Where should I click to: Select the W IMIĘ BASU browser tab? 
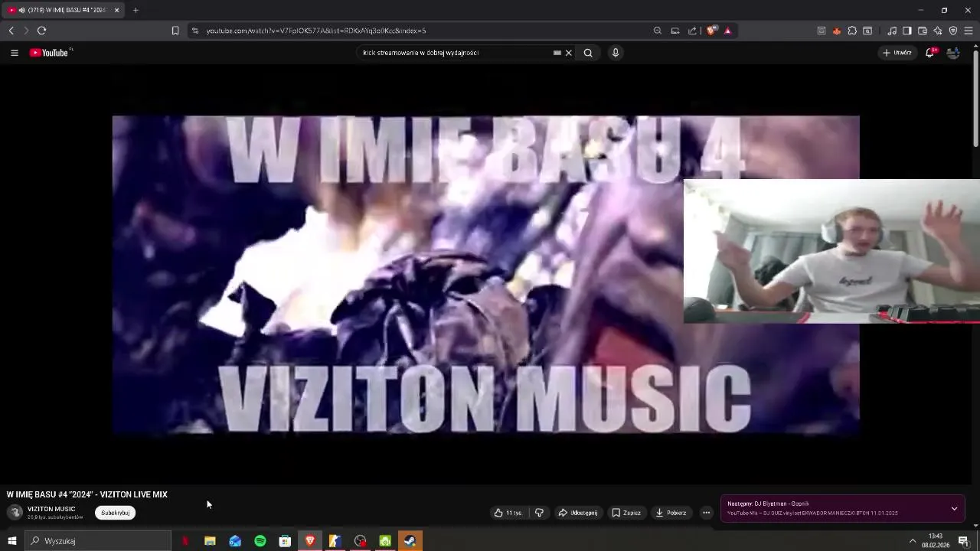(61, 10)
